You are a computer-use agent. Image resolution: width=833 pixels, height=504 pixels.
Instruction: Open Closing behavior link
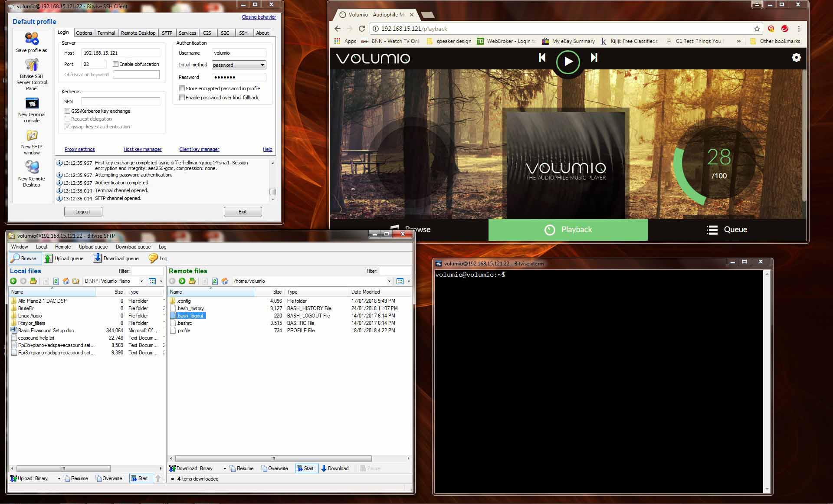coord(259,17)
